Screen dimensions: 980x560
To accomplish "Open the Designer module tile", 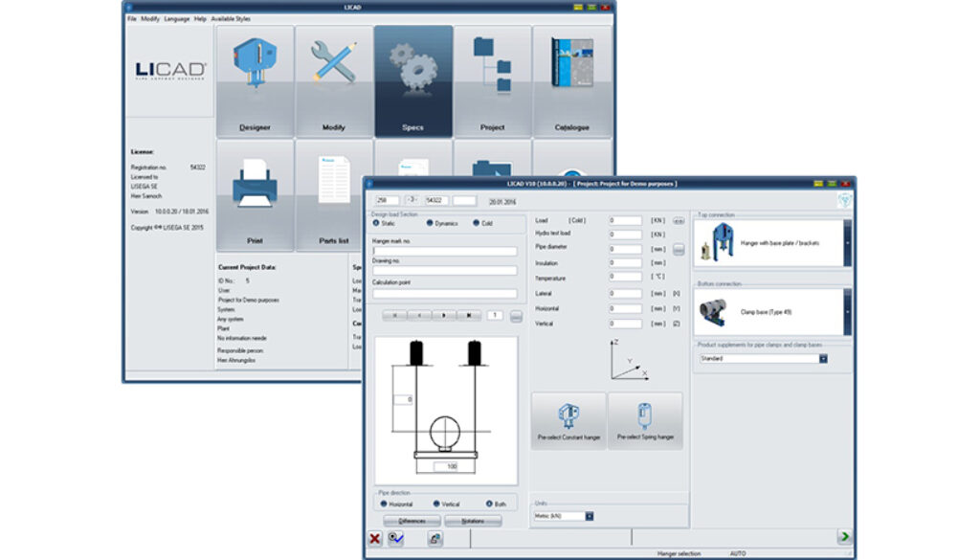I will click(x=255, y=81).
